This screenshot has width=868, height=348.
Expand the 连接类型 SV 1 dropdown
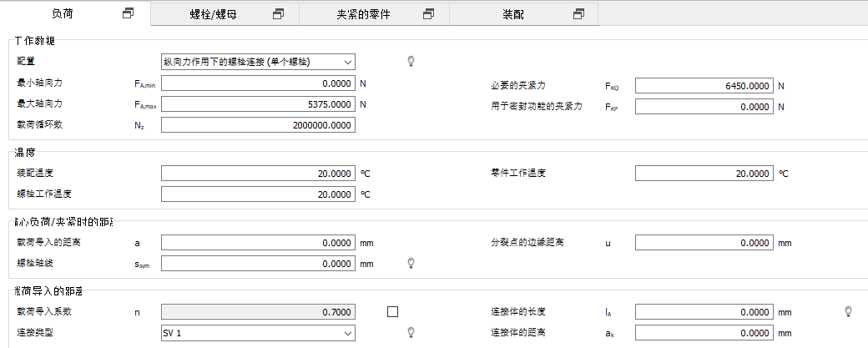pos(258,332)
